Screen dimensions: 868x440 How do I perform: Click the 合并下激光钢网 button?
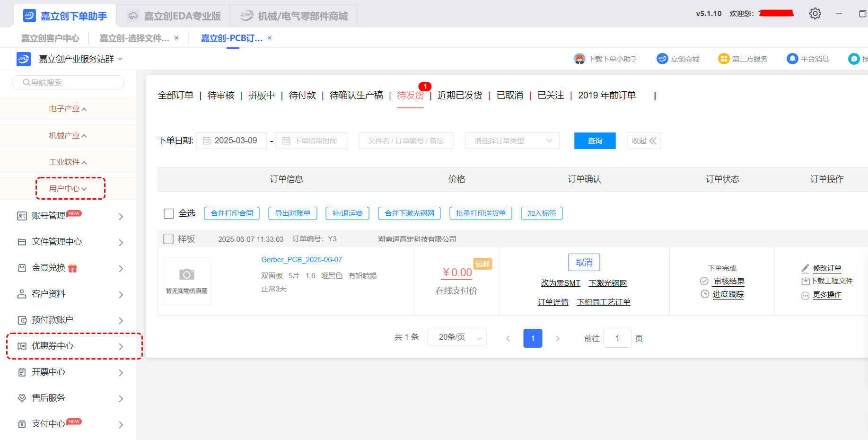click(409, 213)
